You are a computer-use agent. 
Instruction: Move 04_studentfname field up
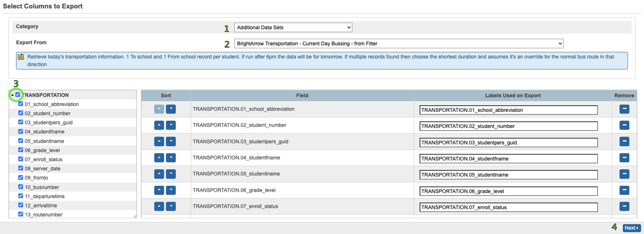[159, 158]
